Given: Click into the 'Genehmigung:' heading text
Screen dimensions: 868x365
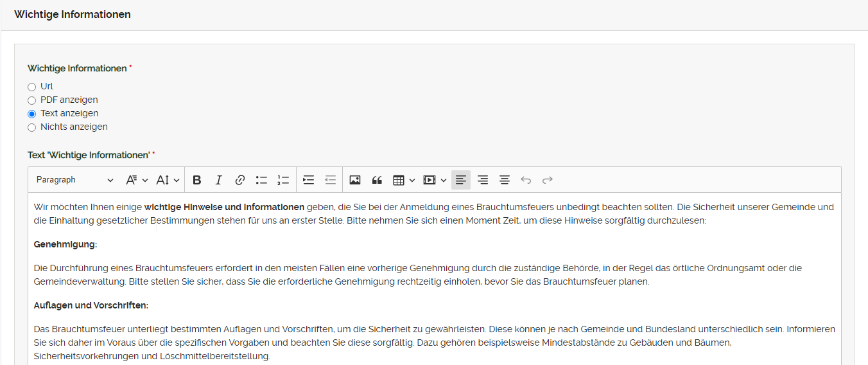Looking at the screenshot, I should (65, 245).
